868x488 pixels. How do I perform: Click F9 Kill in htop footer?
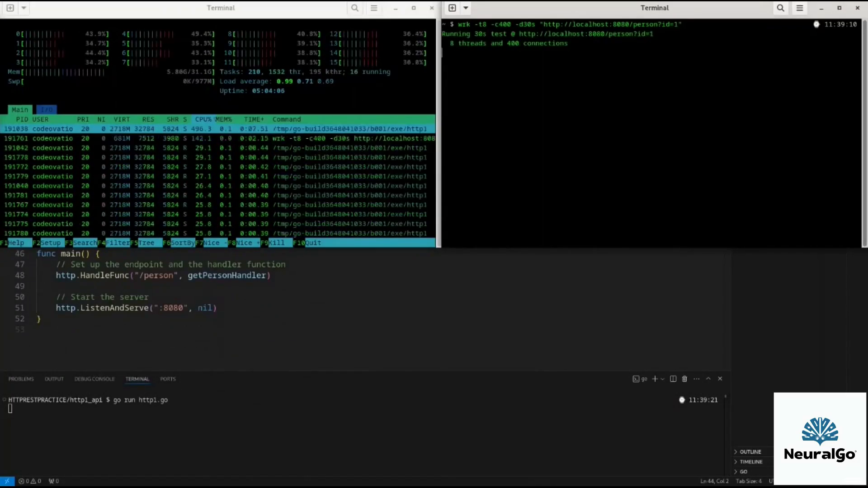click(276, 243)
